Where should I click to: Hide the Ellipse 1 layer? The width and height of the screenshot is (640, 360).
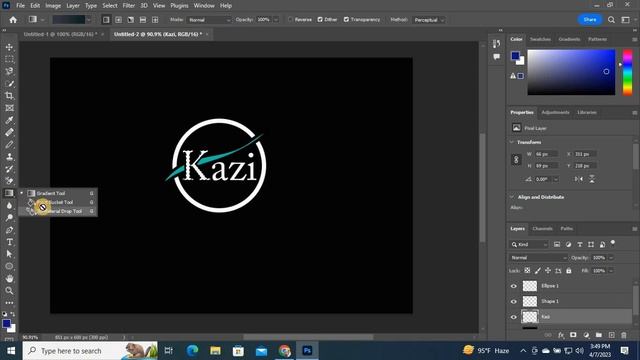click(513, 286)
